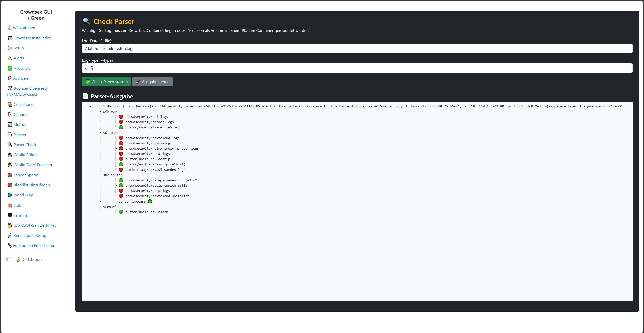
Task: Click the monitor icon next to Terminal
Action: click(10, 215)
